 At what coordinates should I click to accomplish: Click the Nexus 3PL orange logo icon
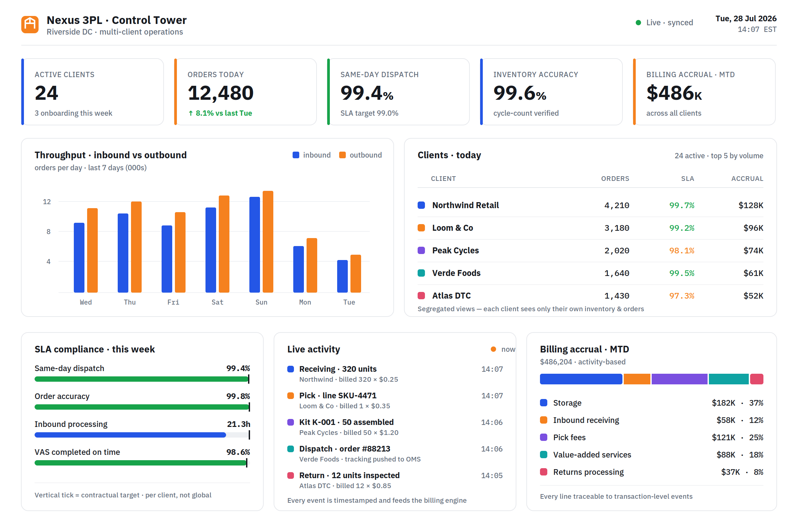coord(30,24)
